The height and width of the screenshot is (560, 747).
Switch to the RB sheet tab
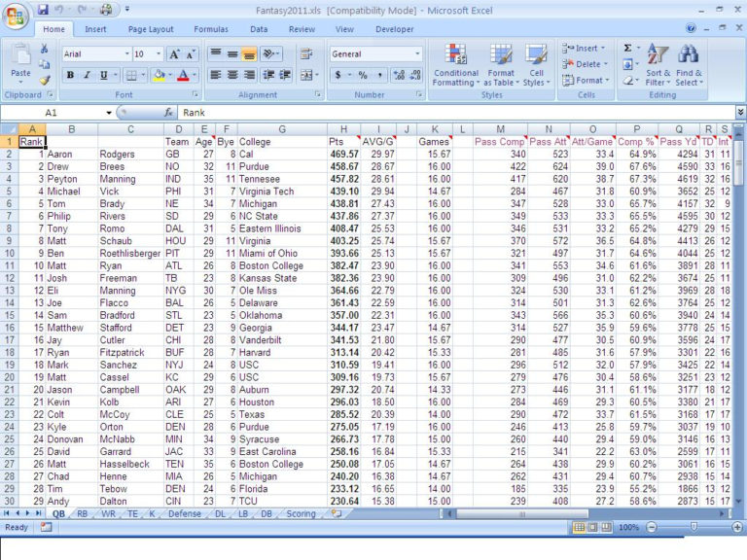click(82, 513)
